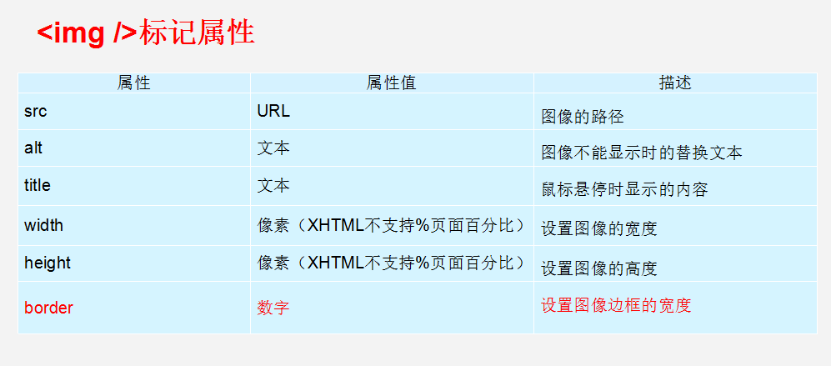The image size is (831, 366).
Task: Select the 'alt' attribute cell
Action: click(x=134, y=148)
